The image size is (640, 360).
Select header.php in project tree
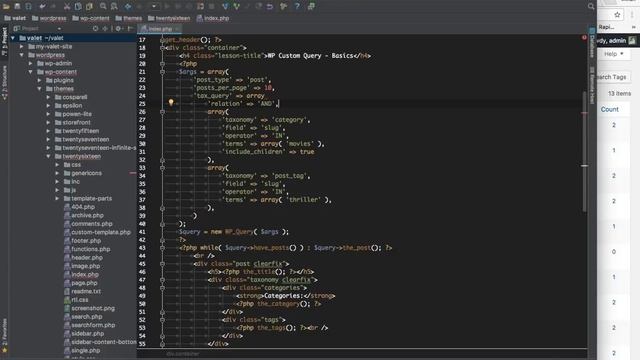(x=83, y=258)
